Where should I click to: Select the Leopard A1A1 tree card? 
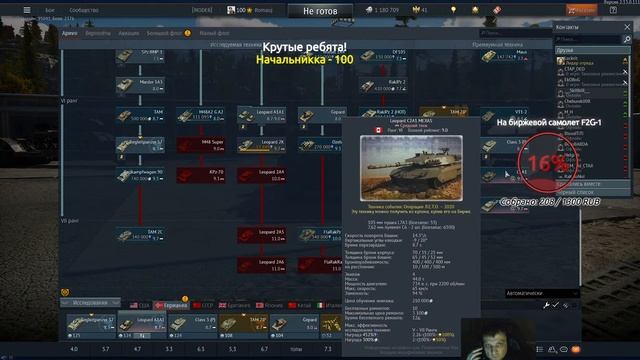[x=262, y=116]
